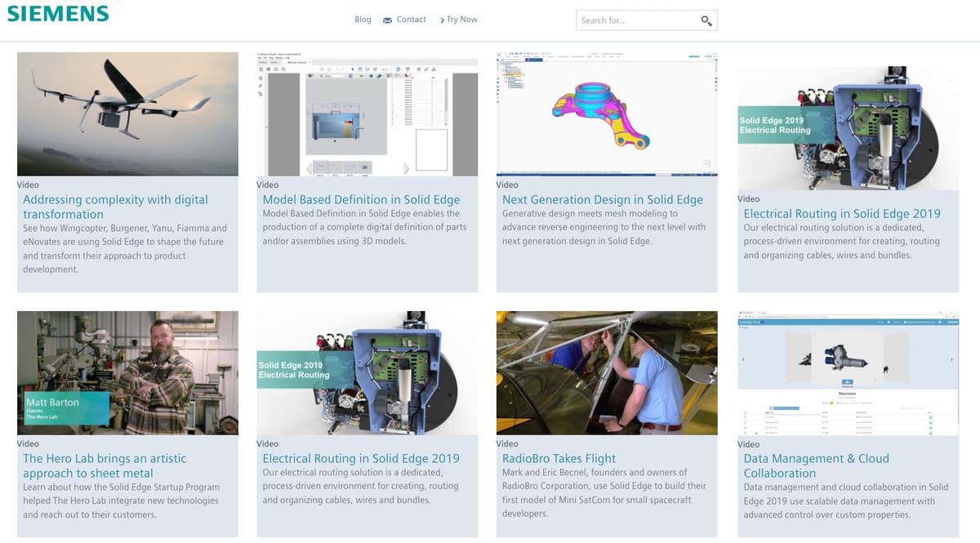Click the envelope icon beside Contact
The height and width of the screenshot is (543, 980).
click(387, 20)
